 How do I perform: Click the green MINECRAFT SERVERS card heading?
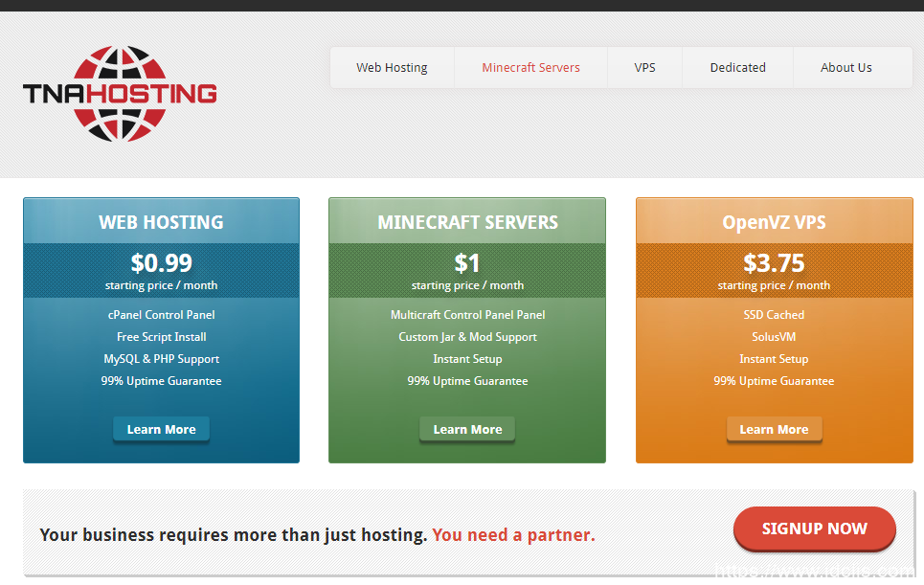467,222
